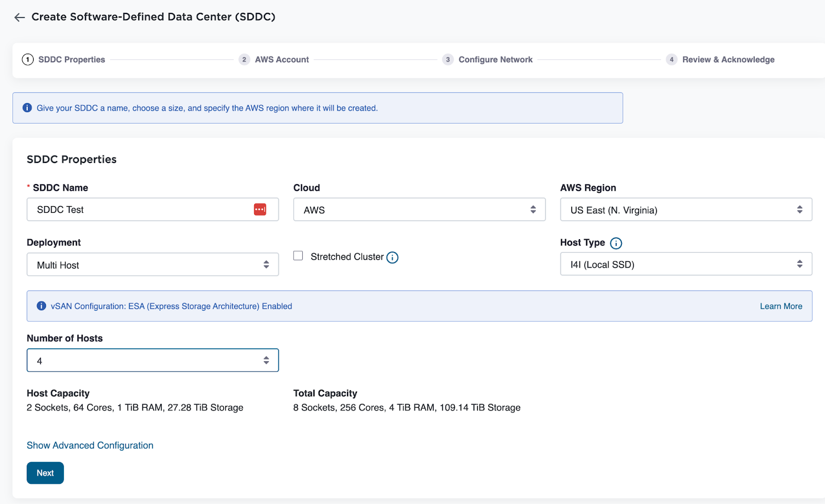This screenshot has width=825, height=504.
Task: Click the step 1 SDDC Properties circle
Action: pos(27,59)
